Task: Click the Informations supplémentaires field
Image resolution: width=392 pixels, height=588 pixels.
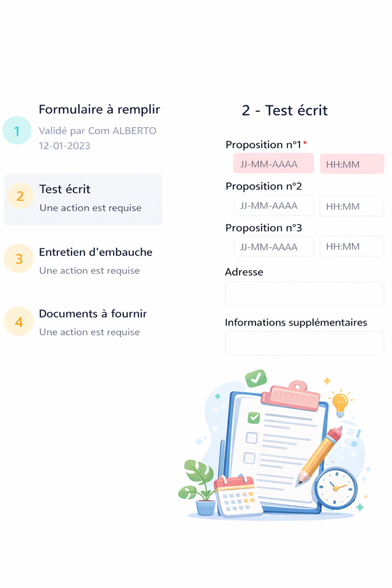Action: click(x=304, y=343)
